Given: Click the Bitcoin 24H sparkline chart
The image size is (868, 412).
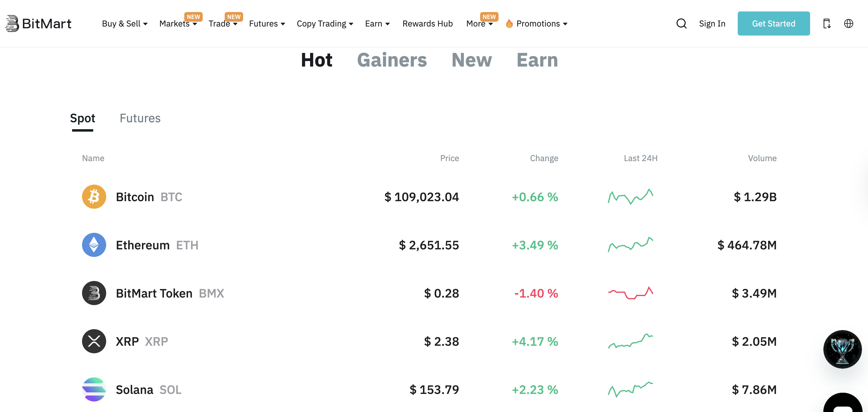Looking at the screenshot, I should [630, 197].
